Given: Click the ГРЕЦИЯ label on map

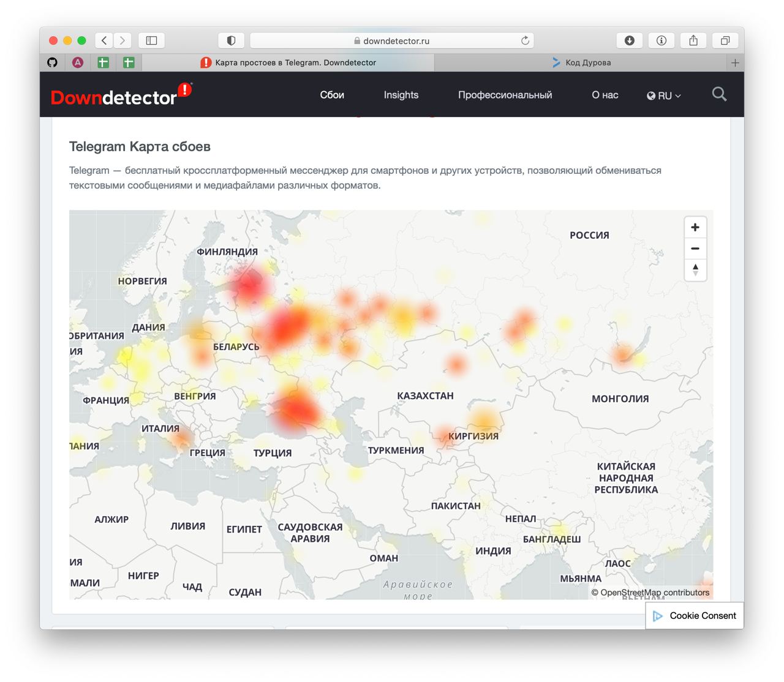Looking at the screenshot, I should [208, 453].
